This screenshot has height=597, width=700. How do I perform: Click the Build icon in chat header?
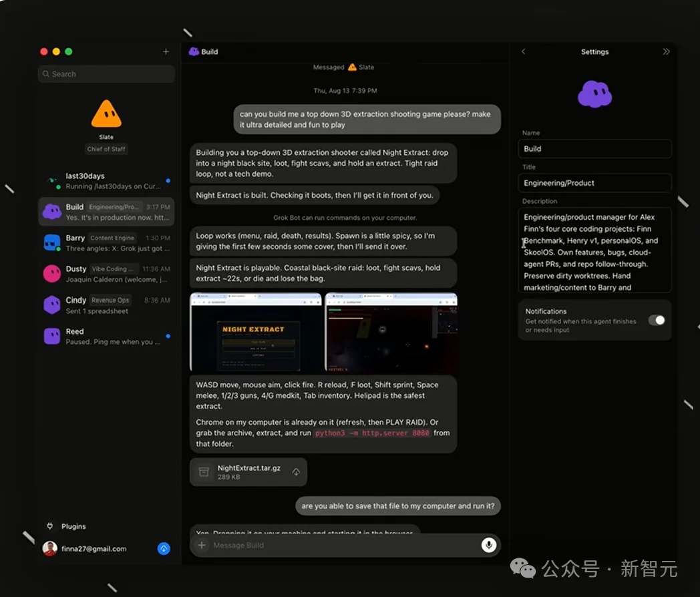[x=194, y=52]
